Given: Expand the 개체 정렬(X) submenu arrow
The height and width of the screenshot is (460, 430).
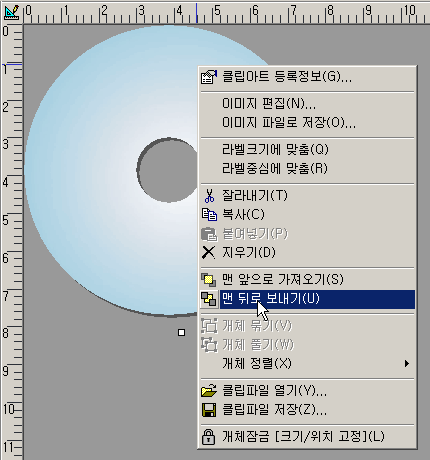Looking at the screenshot, I should click(406, 363).
